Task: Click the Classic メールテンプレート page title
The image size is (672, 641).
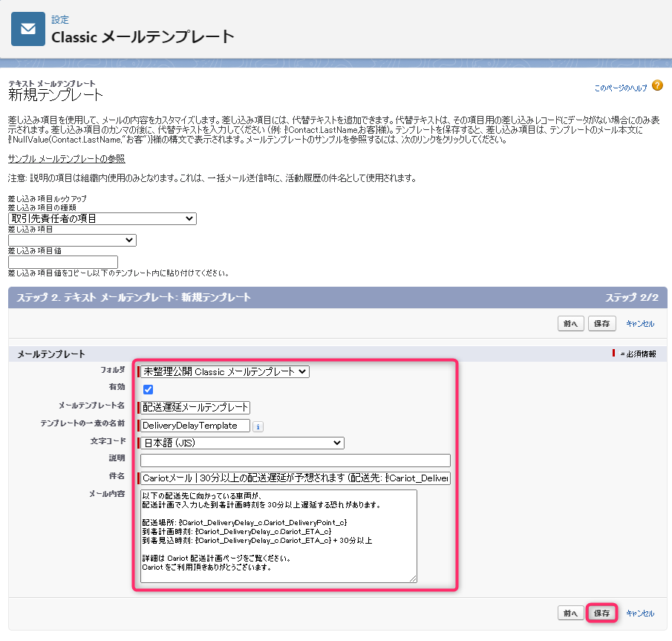Action: coord(143,37)
